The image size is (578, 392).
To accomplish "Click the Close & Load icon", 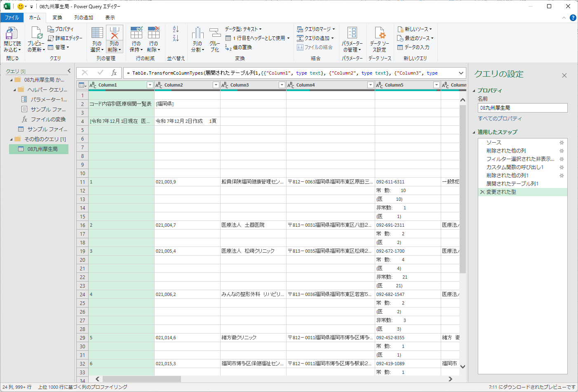I will [x=12, y=34].
